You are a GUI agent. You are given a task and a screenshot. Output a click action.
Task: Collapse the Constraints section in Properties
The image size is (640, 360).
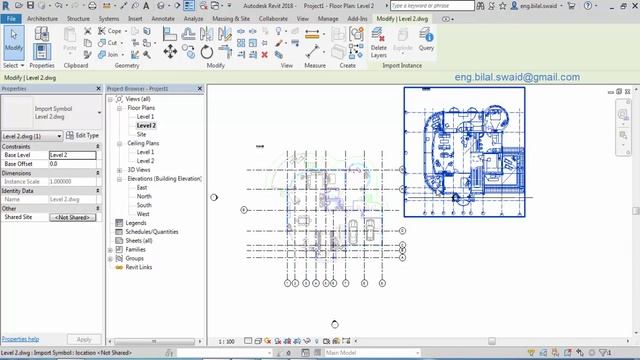[98, 146]
